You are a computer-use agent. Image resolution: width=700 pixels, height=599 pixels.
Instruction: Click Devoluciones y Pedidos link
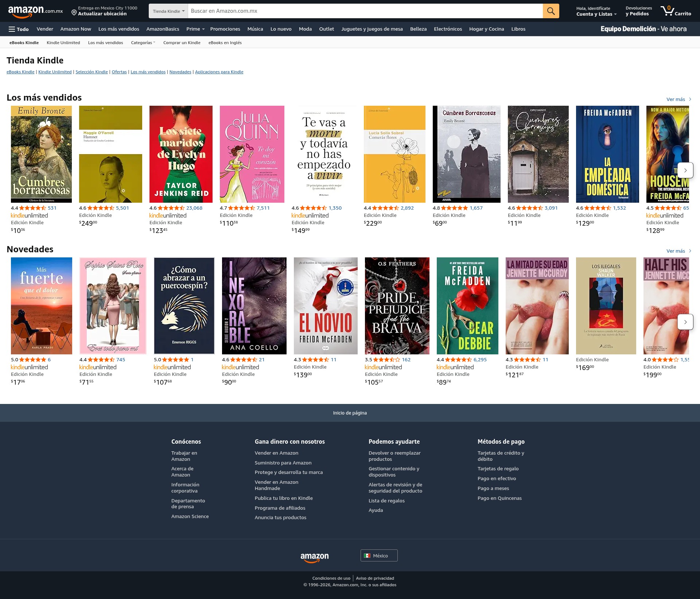pyautogui.click(x=638, y=11)
